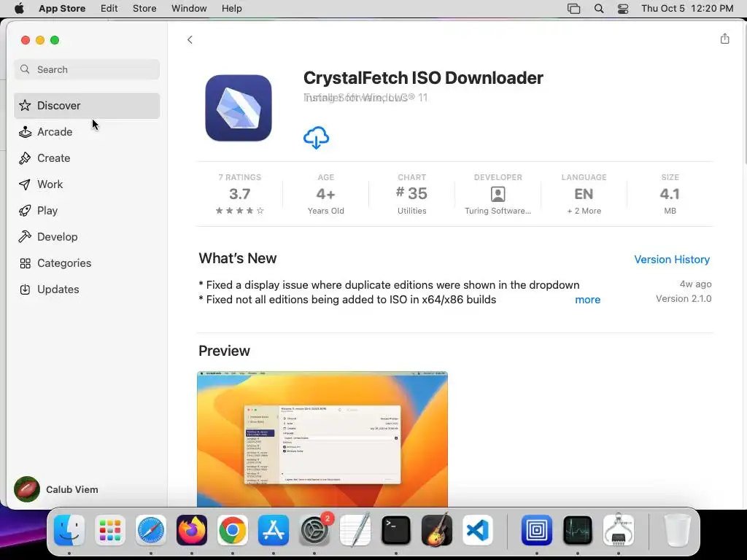Expand What's New with more link

(x=587, y=300)
